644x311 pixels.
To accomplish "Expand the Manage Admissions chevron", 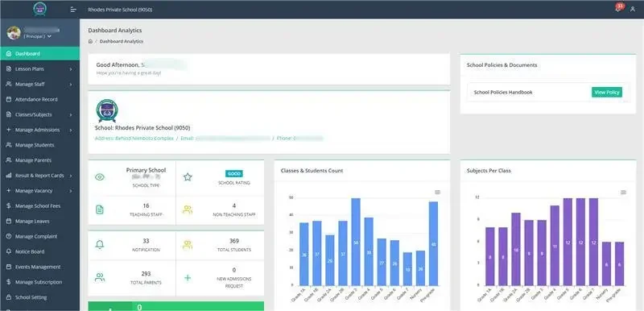I will [71, 130].
